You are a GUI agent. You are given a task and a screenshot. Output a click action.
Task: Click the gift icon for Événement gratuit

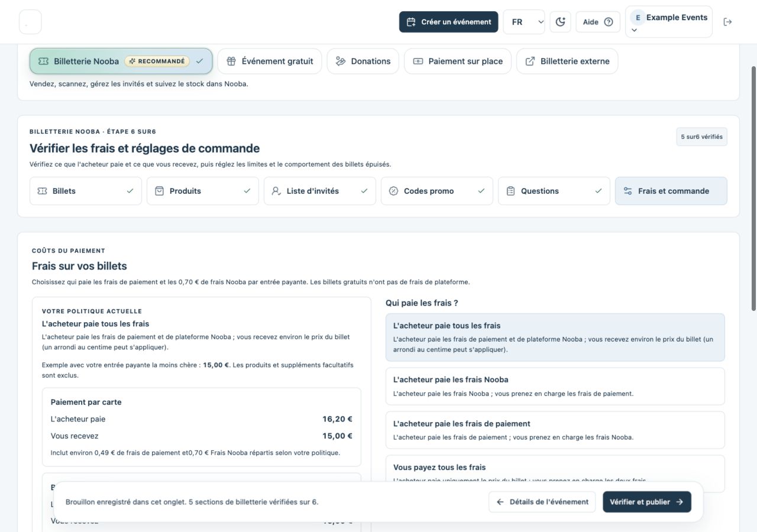pos(231,61)
